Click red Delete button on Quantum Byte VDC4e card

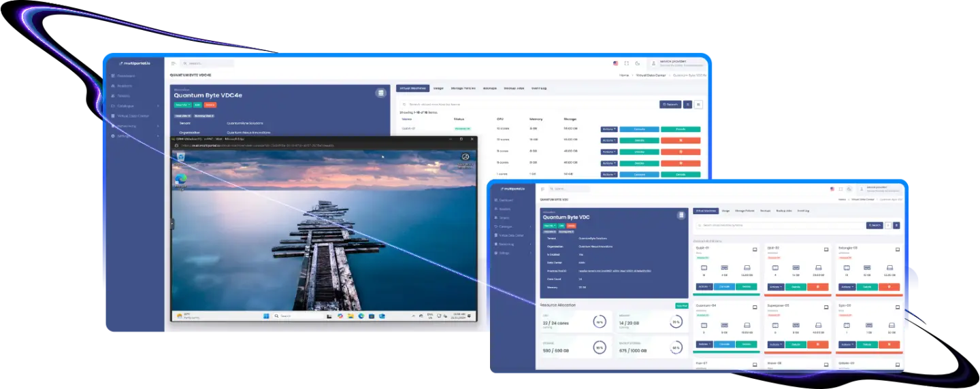click(210, 105)
